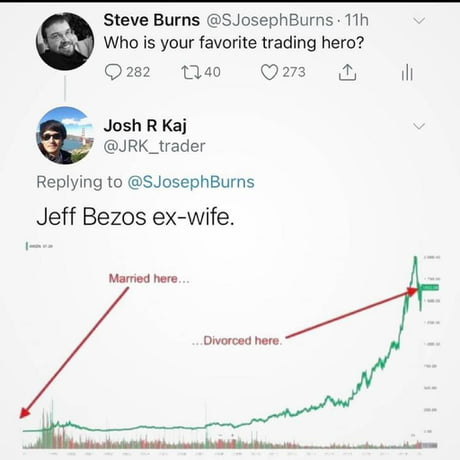The height and width of the screenshot is (460, 460).
Task: Select the Josh R Kaj display name
Action: click(x=145, y=126)
